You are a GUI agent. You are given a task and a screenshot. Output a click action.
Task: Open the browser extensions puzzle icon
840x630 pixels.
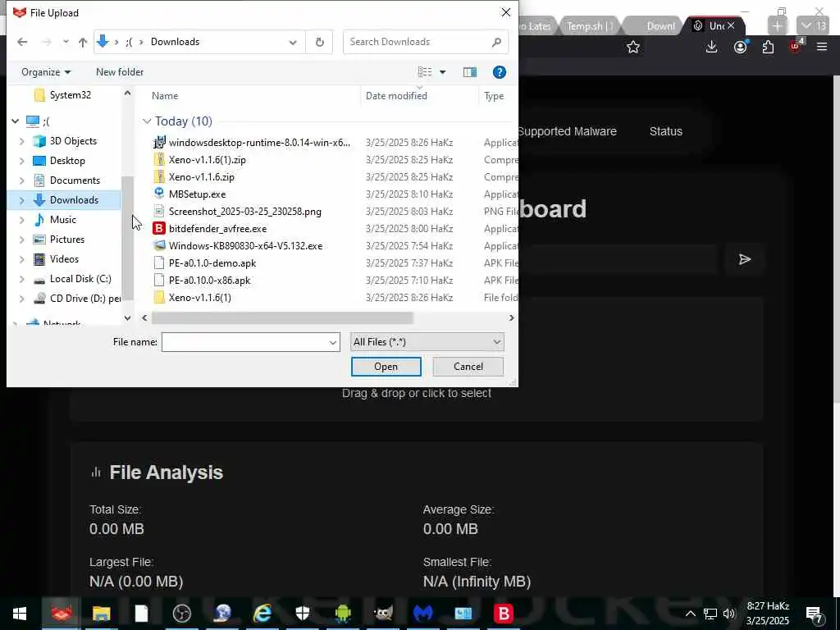point(768,47)
